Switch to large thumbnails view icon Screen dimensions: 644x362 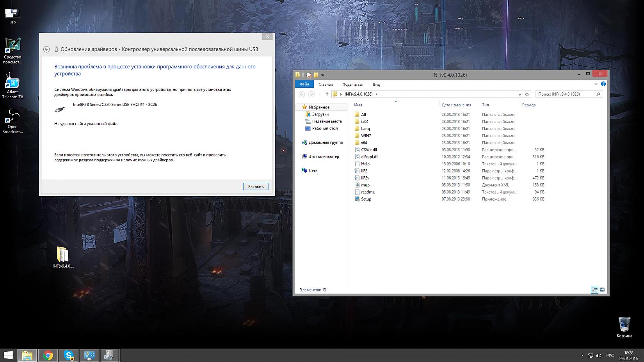pyautogui.click(x=602, y=289)
